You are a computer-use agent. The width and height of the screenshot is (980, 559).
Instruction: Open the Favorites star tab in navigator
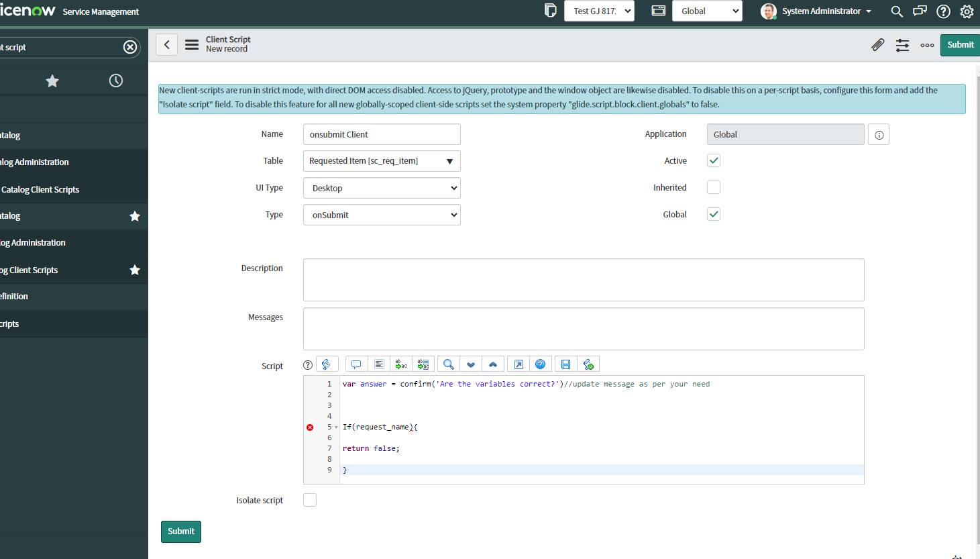pyautogui.click(x=52, y=81)
